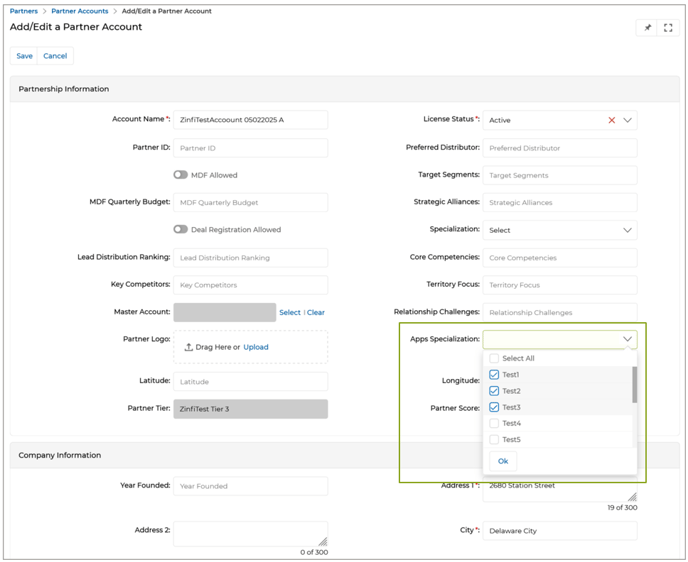The width and height of the screenshot is (688, 562).
Task: Check the Select All checkbox
Action: coord(494,358)
